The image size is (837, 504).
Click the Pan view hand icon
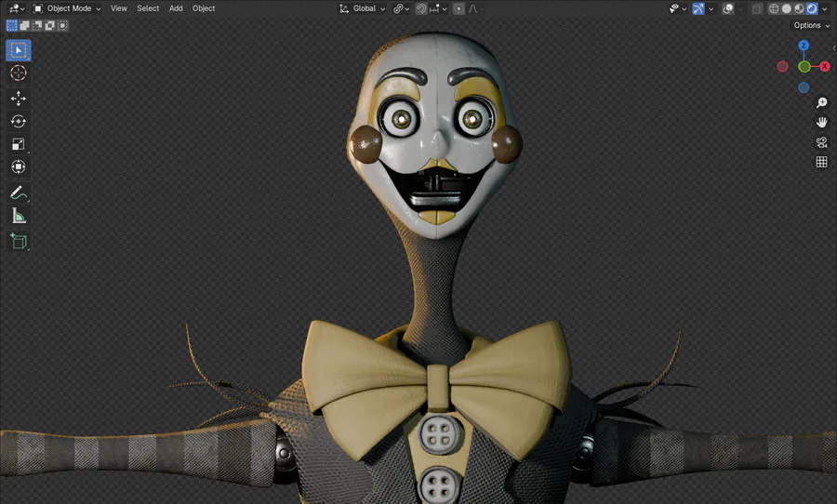click(821, 122)
